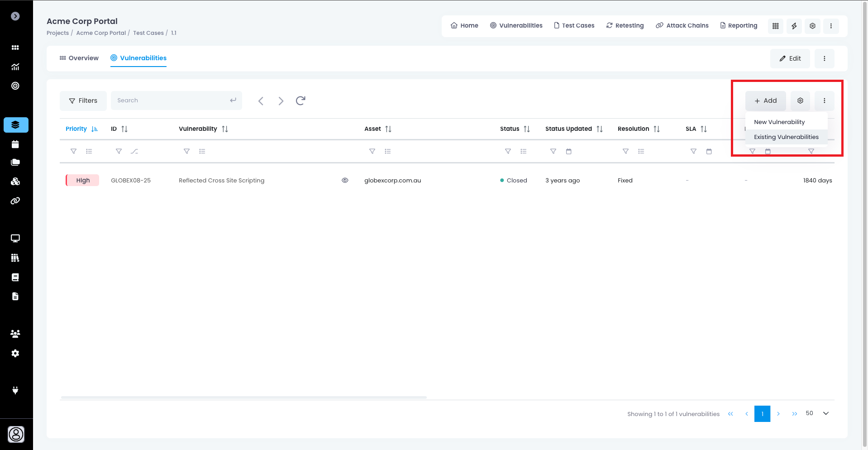
Task: Open table settings gear next to Add
Action: [x=800, y=101]
